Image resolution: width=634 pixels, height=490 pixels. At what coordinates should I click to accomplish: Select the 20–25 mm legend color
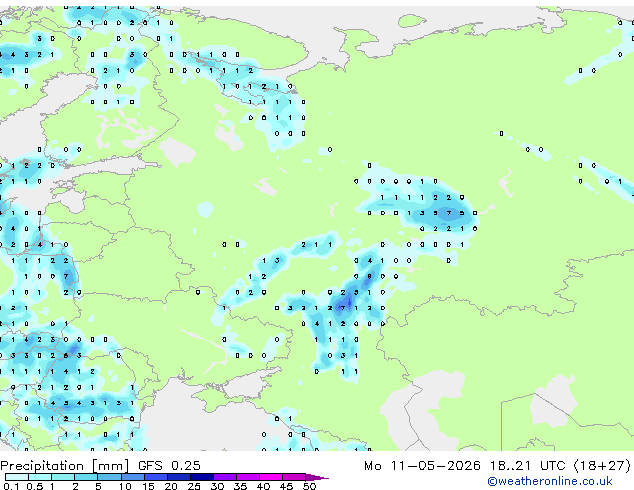(179, 477)
